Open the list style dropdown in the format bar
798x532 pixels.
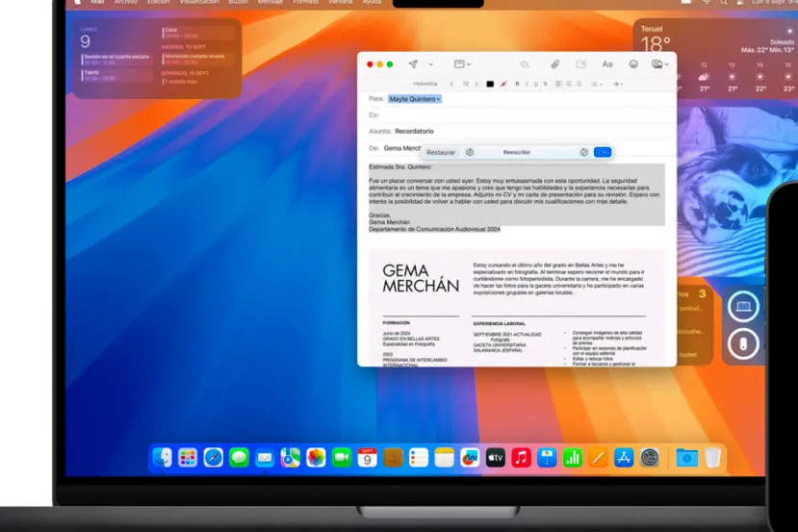tap(597, 84)
